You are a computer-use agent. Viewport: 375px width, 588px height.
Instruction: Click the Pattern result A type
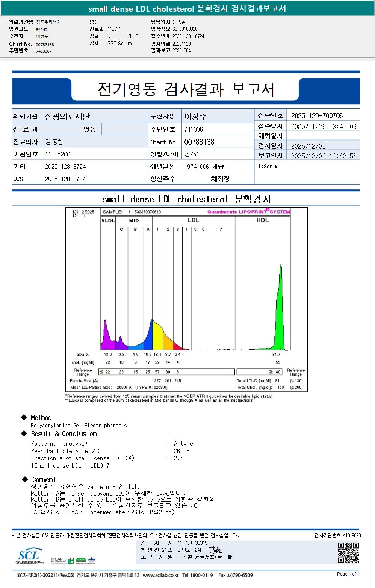pos(183,444)
